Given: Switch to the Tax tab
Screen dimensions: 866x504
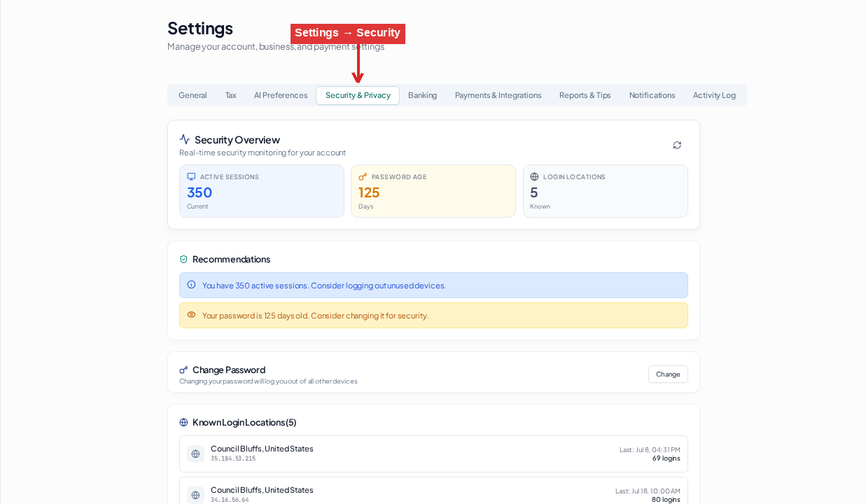Looking at the screenshot, I should point(230,95).
